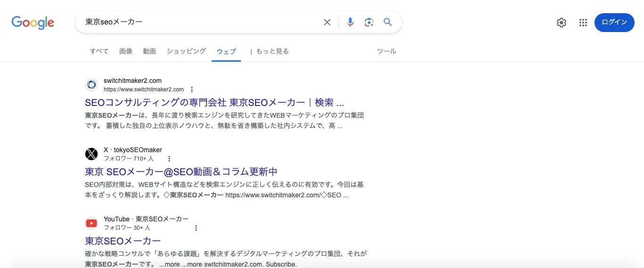Click the YouTube · 東京SEOメーカー source label
This screenshot has height=268, width=644.
coord(146,219)
